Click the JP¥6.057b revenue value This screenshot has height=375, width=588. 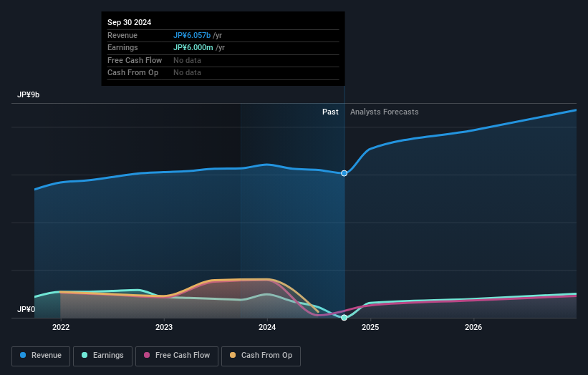point(192,35)
